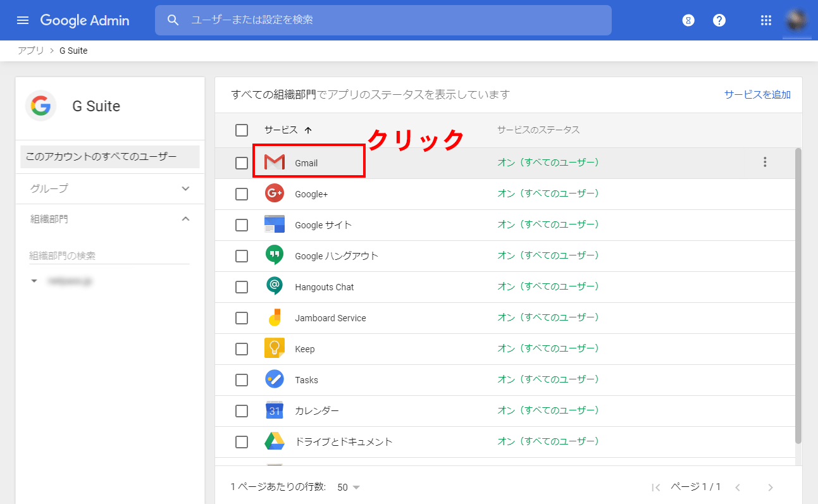Viewport: 818px width, 504px height.
Task: Check the ドライブとドキュメント row checkbox
Action: pyautogui.click(x=242, y=441)
